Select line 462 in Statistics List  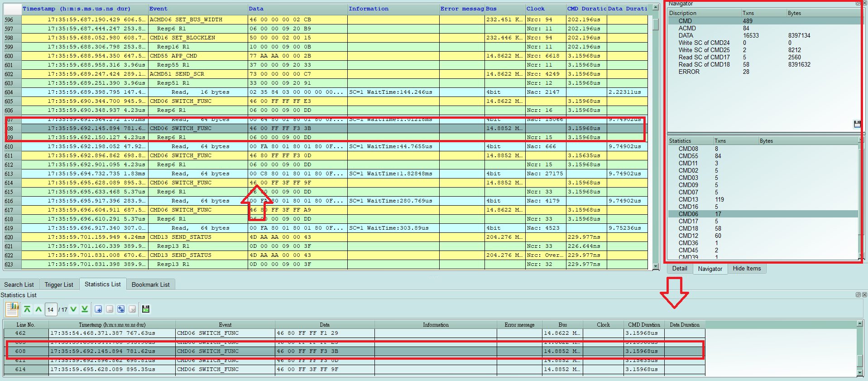tap(354, 333)
